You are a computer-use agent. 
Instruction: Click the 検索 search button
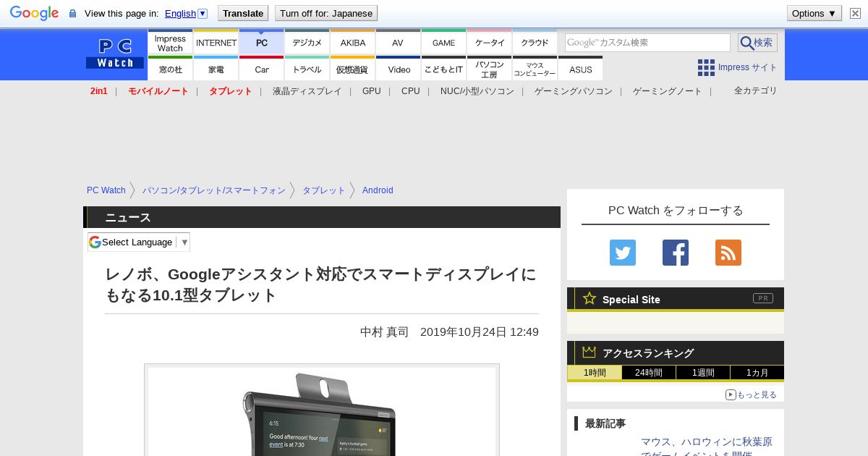point(757,43)
